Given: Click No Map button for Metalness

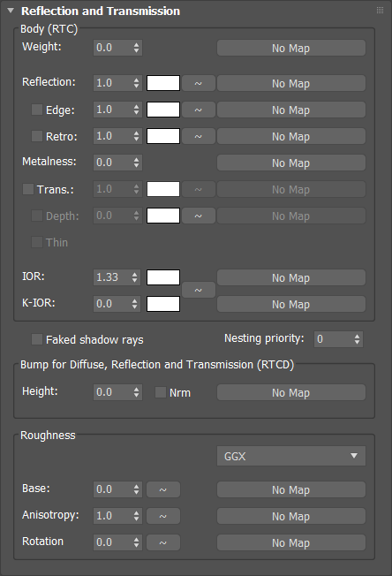Looking at the screenshot, I should (291, 163).
